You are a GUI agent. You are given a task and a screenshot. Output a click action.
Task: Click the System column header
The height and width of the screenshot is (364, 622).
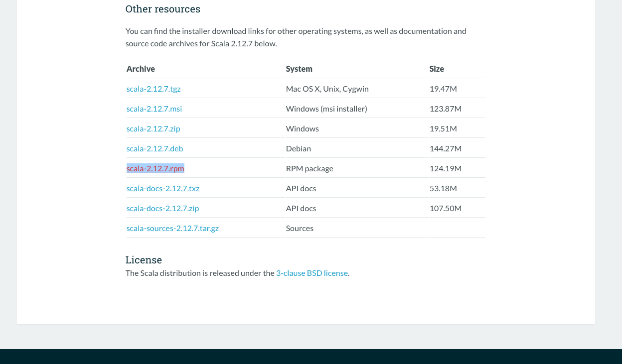[299, 69]
